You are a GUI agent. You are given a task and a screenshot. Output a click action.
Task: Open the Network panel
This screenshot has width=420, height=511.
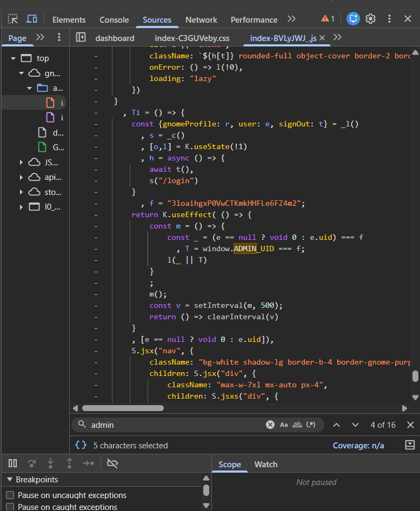pyautogui.click(x=201, y=20)
